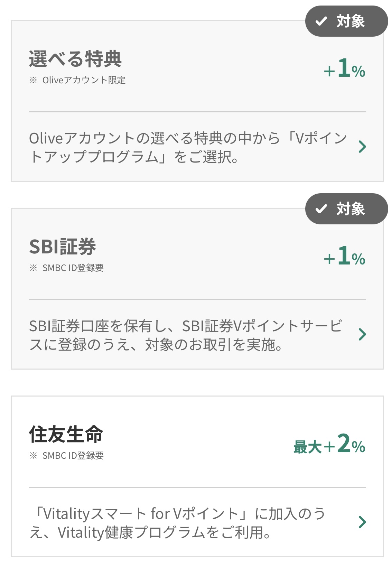The width and height of the screenshot is (392, 567).
Task: Expand the 選べる特典 details chevron
Action: (362, 147)
